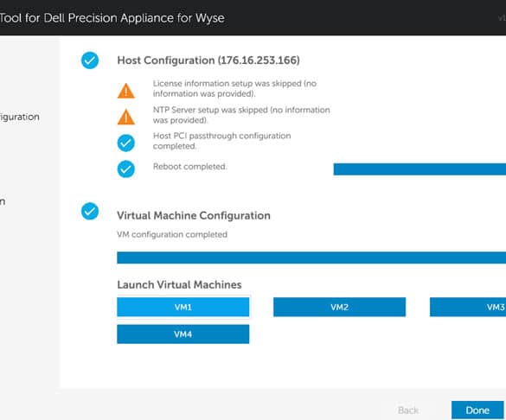The width and height of the screenshot is (506, 420).
Task: Click the Dell Precision Appliance for Wyse title
Action: point(112,18)
